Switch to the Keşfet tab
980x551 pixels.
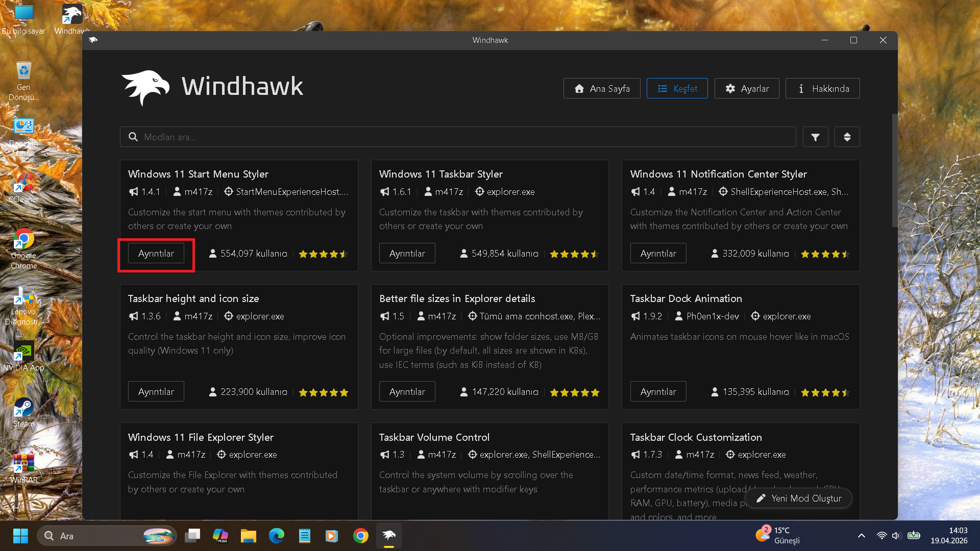[x=677, y=88]
